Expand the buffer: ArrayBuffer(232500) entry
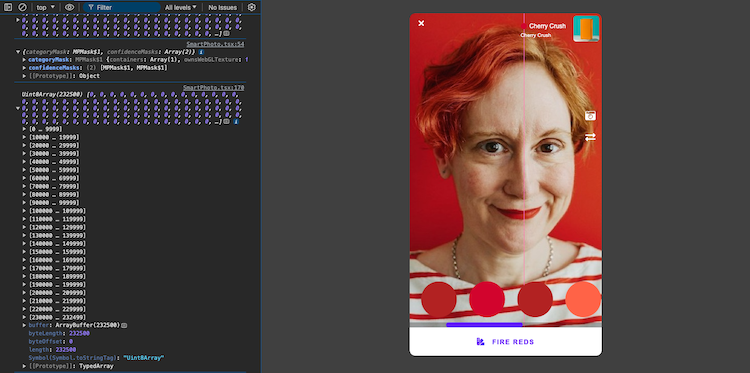 24,325
